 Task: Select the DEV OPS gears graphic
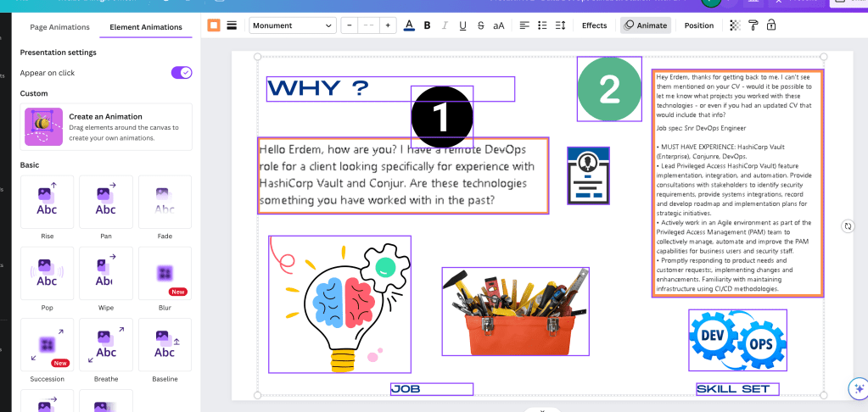(737, 340)
